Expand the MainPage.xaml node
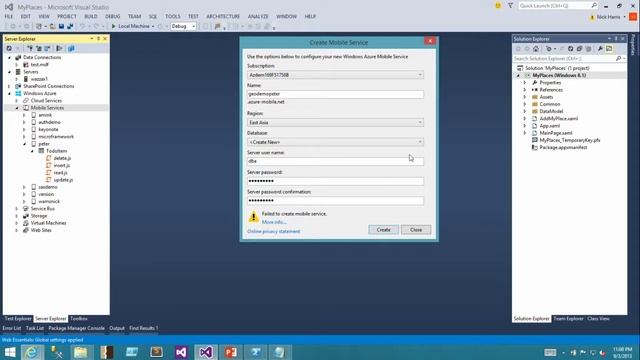The height and width of the screenshot is (360, 640). tap(525, 133)
